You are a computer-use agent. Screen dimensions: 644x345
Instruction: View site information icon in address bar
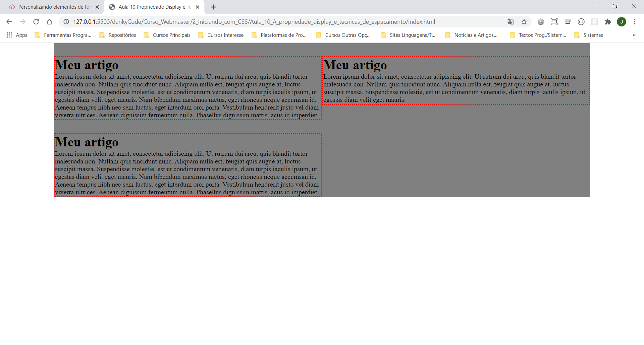click(66, 22)
